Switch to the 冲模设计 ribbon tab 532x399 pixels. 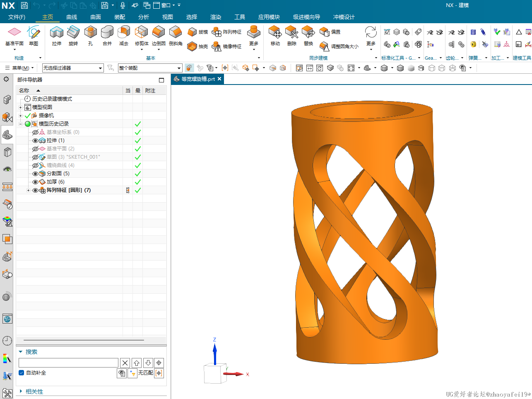pos(344,17)
